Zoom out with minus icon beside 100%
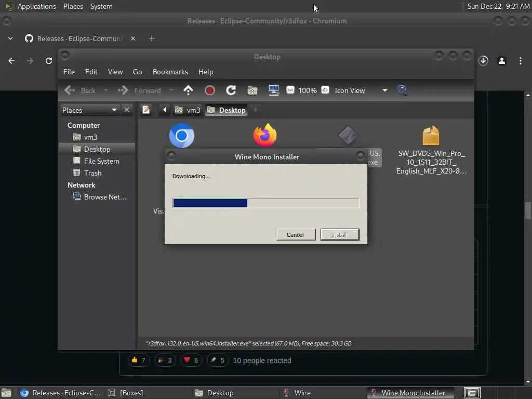This screenshot has width=532, height=399. [290, 90]
